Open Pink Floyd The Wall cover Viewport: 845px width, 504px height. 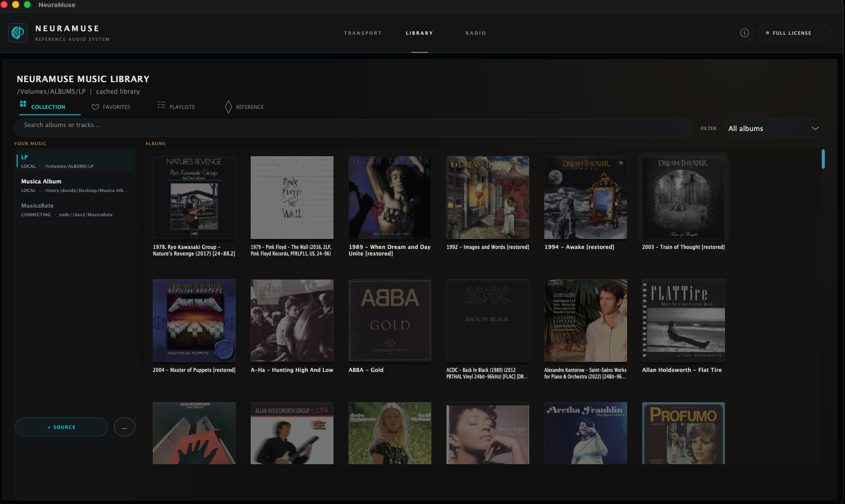pyautogui.click(x=292, y=198)
